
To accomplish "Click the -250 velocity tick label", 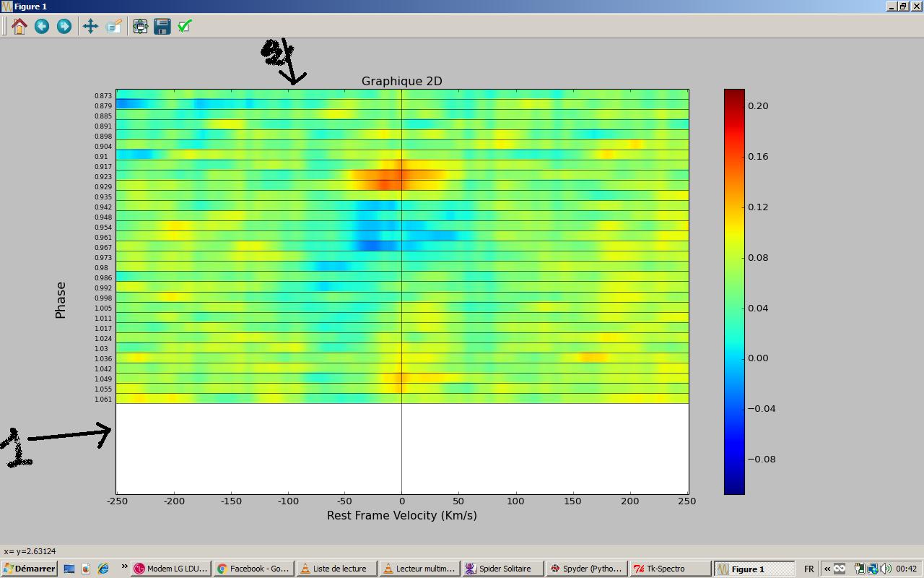I will [117, 501].
